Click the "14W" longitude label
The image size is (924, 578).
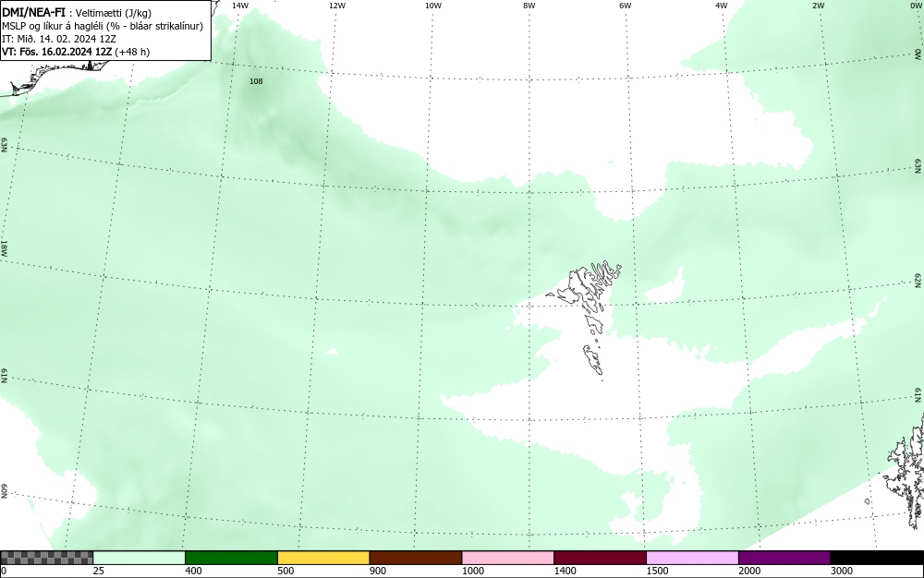pyautogui.click(x=240, y=6)
